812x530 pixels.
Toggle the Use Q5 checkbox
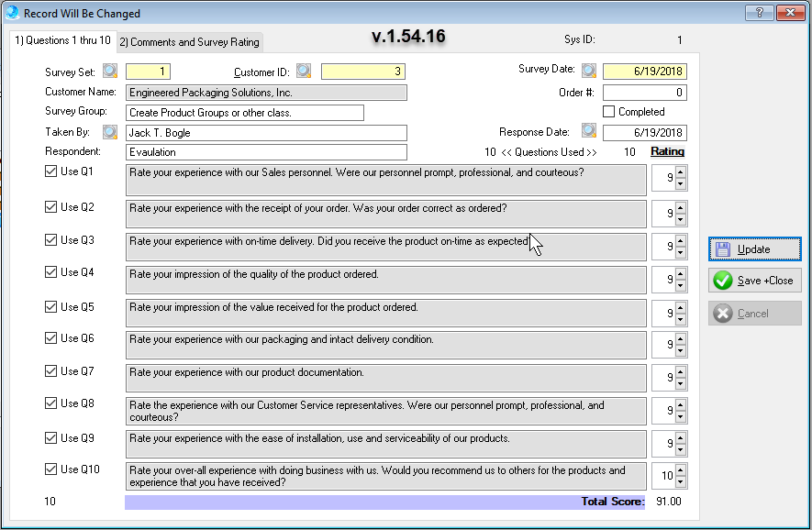pos(50,307)
